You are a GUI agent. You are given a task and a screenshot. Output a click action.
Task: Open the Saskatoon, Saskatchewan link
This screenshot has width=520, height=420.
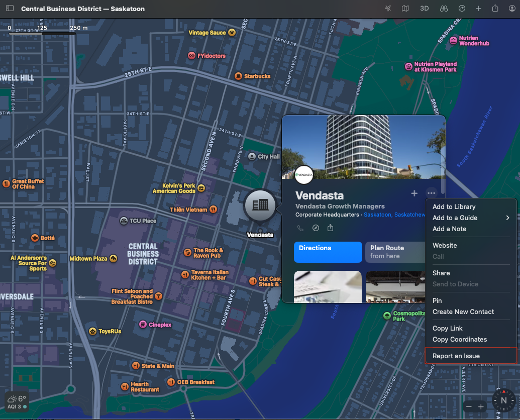click(x=394, y=215)
